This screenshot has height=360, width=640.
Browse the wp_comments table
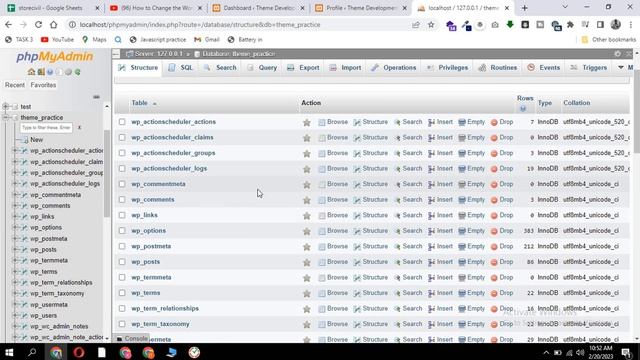pos(333,200)
